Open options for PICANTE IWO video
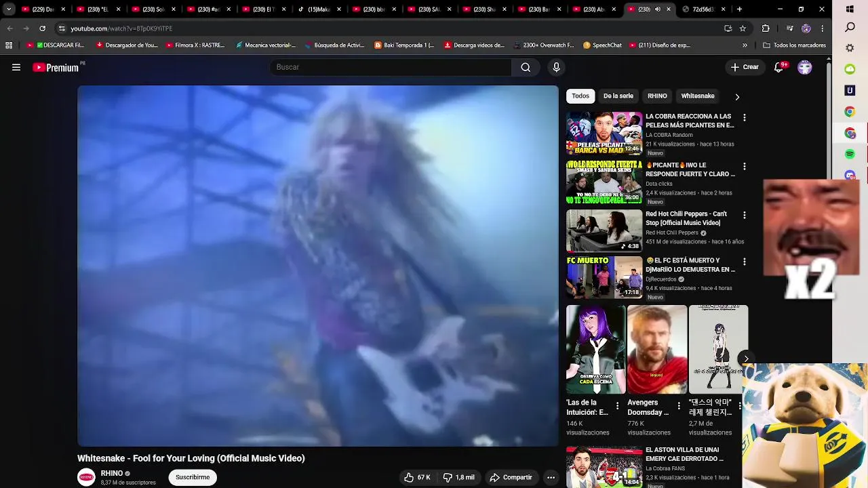The image size is (868, 488). (x=744, y=166)
